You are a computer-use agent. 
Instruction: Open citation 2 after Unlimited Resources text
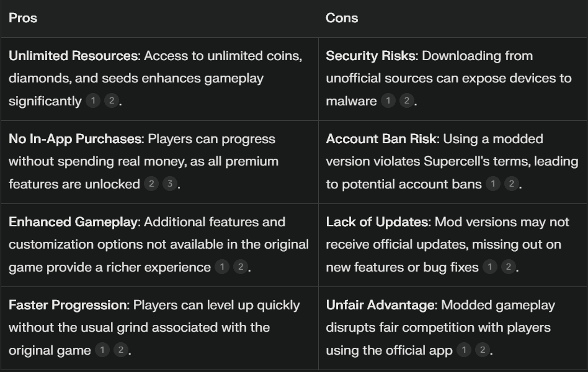click(x=112, y=100)
